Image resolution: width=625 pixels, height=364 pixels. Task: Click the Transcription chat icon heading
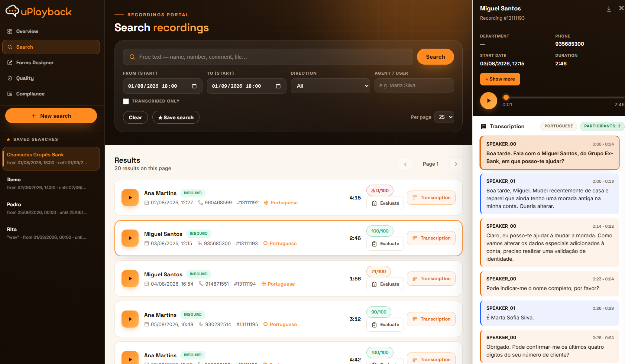[x=483, y=127]
